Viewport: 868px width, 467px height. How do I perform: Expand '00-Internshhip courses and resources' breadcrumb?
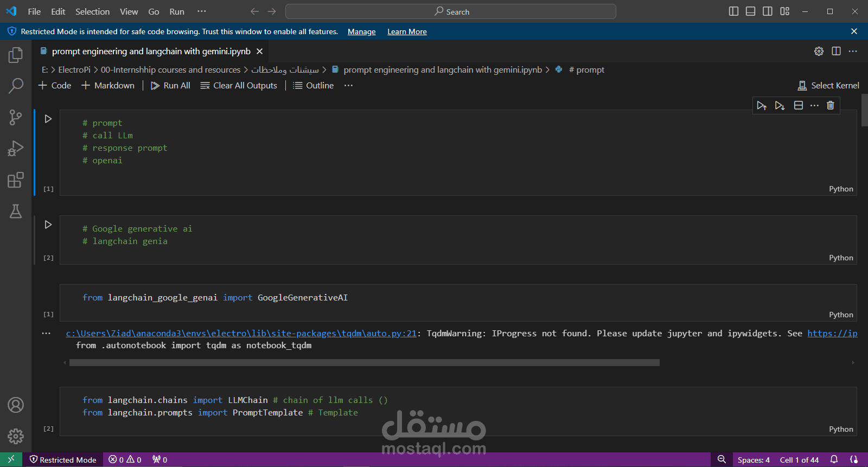pos(170,70)
